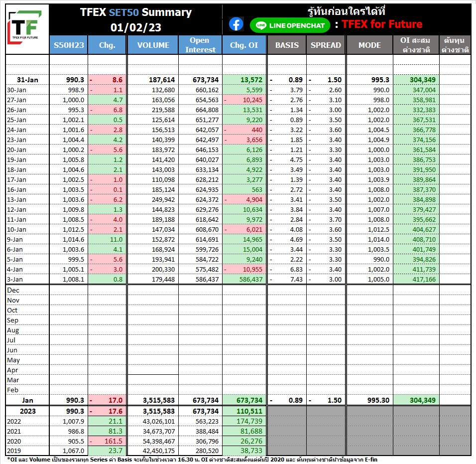The width and height of the screenshot is (476, 464).
Task: Click the date 01/02/23 in the title
Action: point(136,27)
